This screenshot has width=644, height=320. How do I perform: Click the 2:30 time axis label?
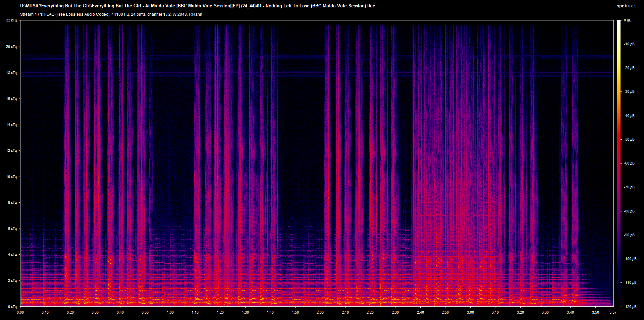[x=395, y=312]
